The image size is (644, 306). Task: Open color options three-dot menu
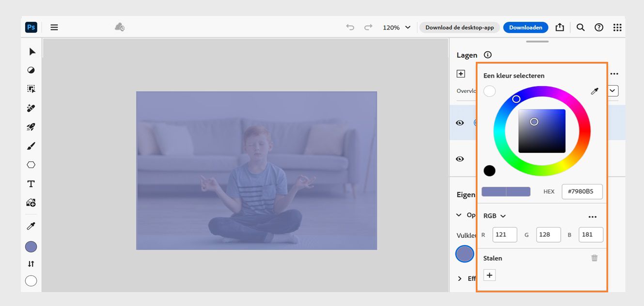click(592, 216)
